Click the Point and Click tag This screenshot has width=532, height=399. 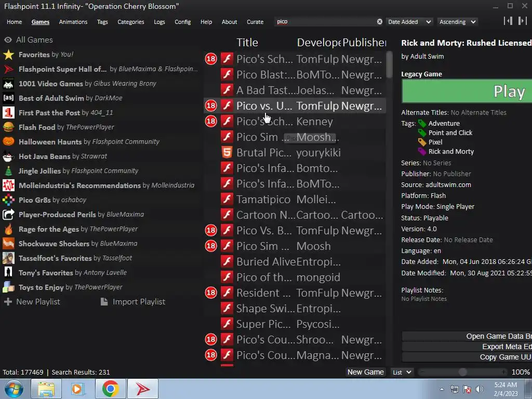tap(450, 132)
